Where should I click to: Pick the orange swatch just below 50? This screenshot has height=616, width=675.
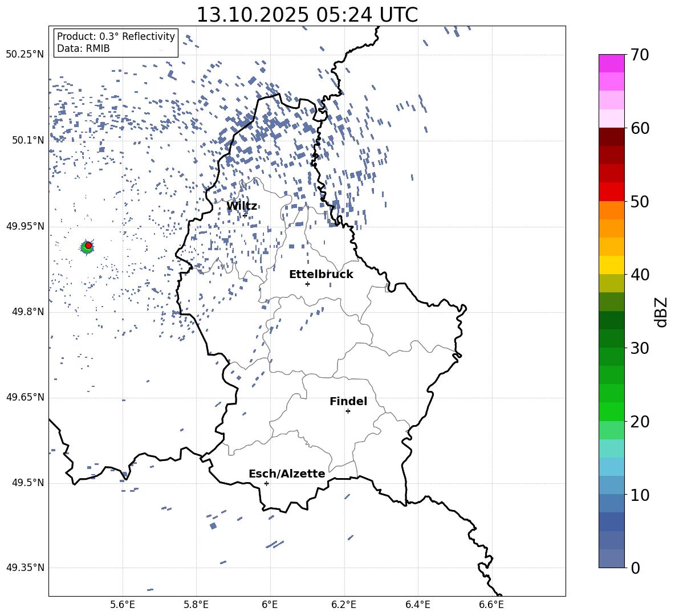coord(611,210)
